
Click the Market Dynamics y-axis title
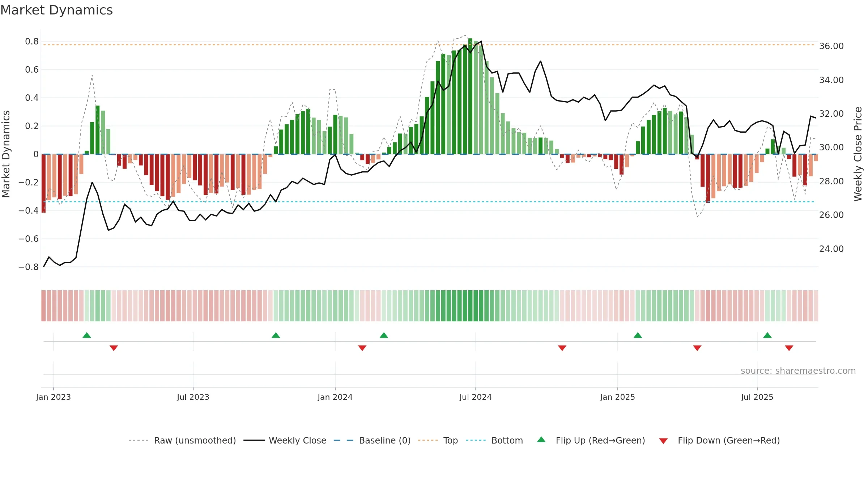pos(6,154)
